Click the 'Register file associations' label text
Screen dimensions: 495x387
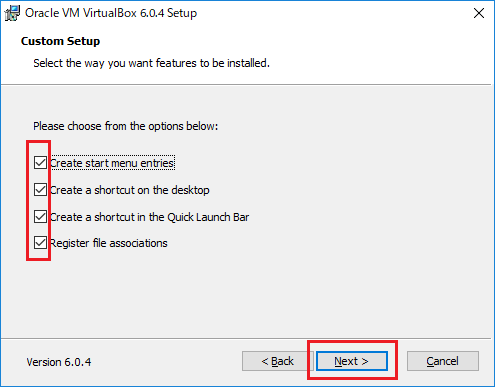coord(109,243)
